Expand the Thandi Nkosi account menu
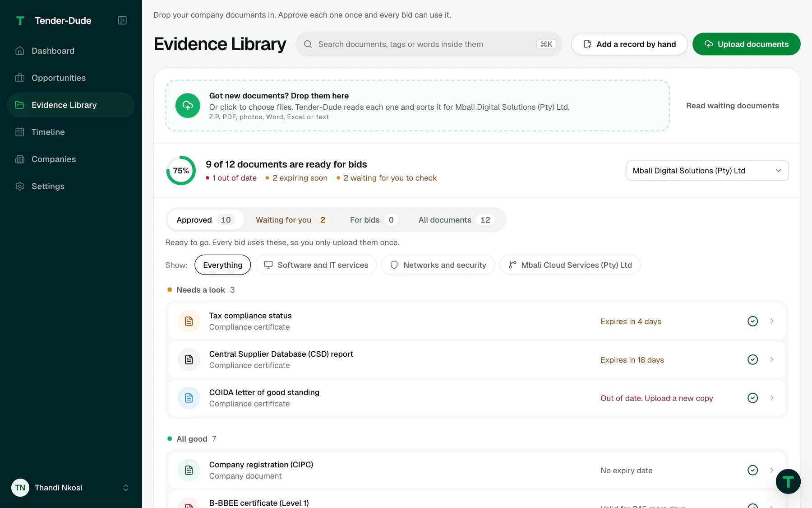Image resolution: width=812 pixels, height=508 pixels. 126,488
